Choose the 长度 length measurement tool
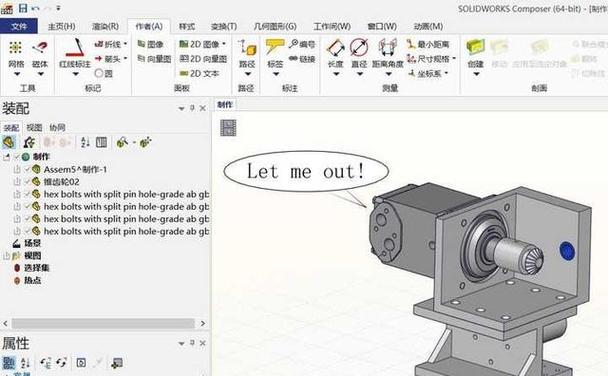Viewport: 608px width, 376px height. (336, 48)
